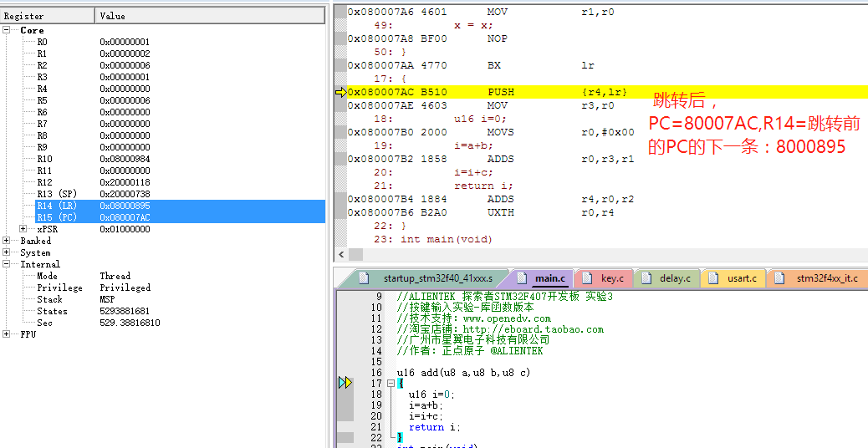The width and height of the screenshot is (868, 448).
Task: Click the R15 value 0x080007AC
Action: [x=125, y=217]
